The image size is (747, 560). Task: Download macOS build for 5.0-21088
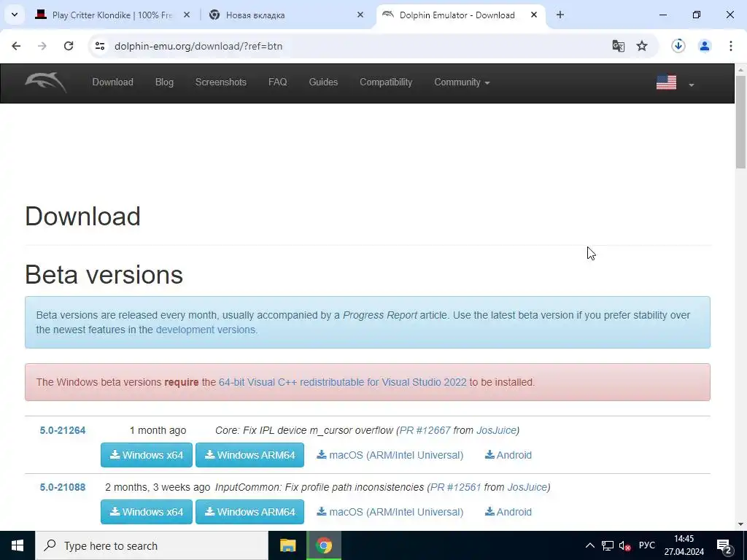coord(390,512)
